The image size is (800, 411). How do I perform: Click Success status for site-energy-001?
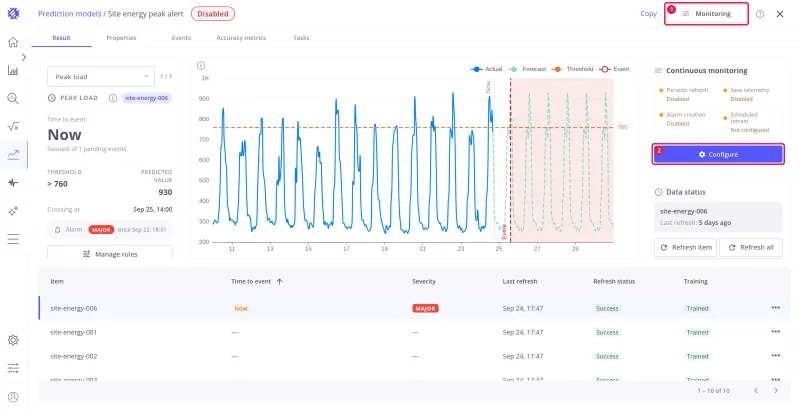[x=607, y=332]
